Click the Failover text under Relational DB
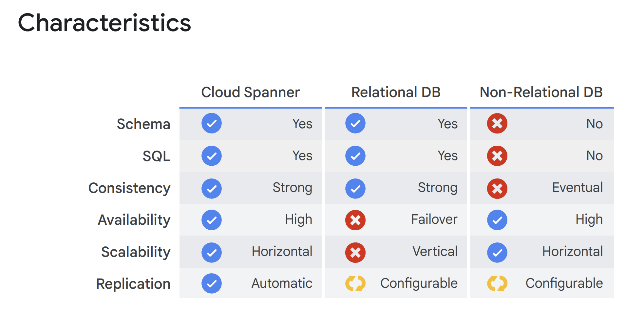Viewport: 644px width, 311px height. tap(434, 219)
